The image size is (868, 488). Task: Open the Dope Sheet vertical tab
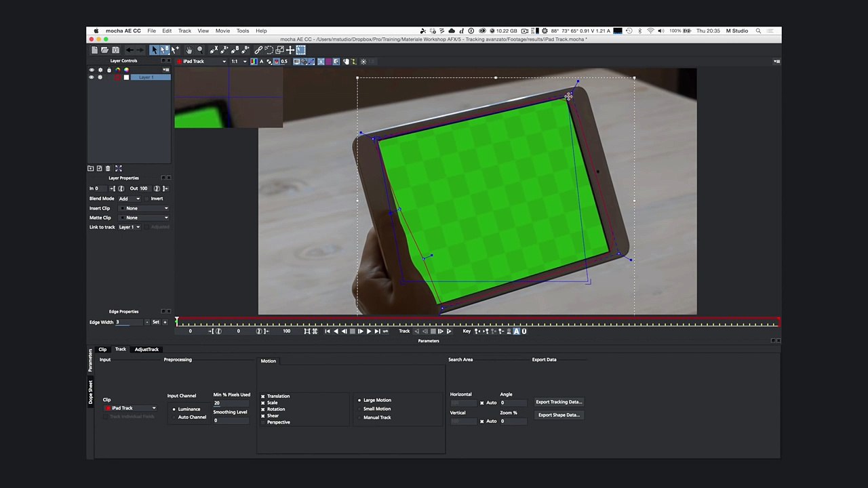coord(90,392)
